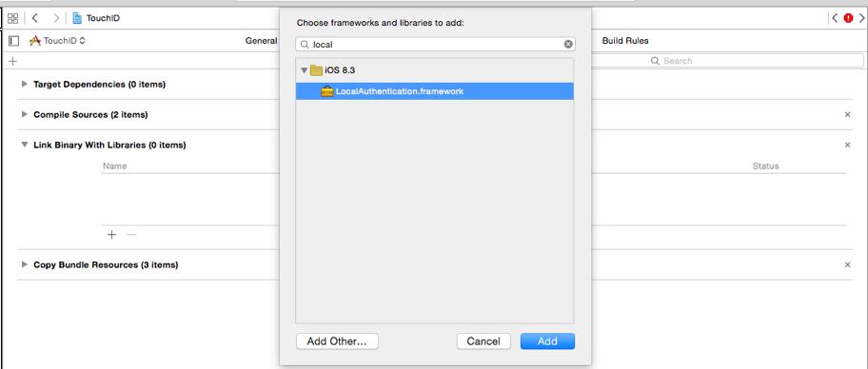Click the TouchID project file icon
The height and width of the screenshot is (369, 868).
[x=77, y=18]
